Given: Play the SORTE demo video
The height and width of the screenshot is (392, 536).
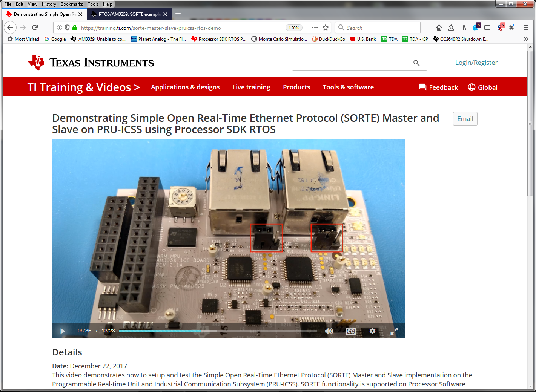Looking at the screenshot, I should tap(63, 331).
